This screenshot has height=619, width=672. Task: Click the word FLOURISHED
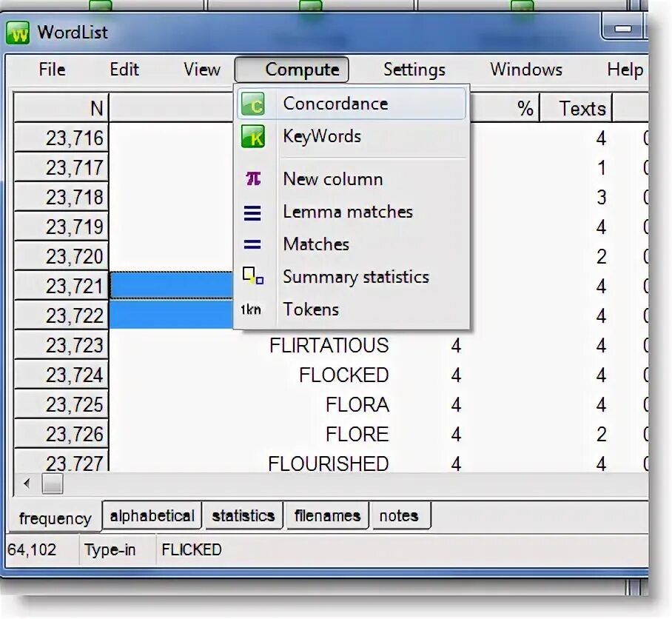(x=329, y=464)
